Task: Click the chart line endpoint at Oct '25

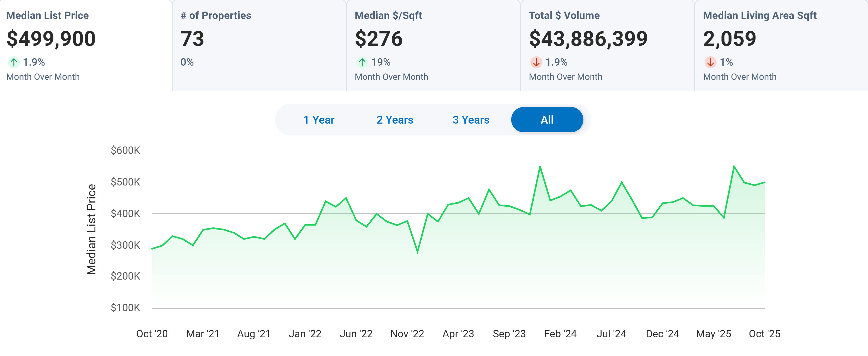Action: coord(764,182)
